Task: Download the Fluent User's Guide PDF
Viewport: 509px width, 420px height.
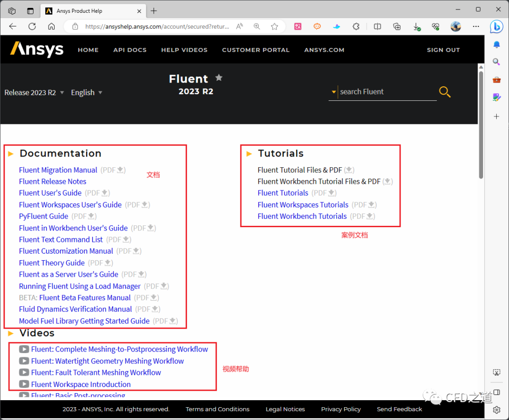Action: point(105,193)
